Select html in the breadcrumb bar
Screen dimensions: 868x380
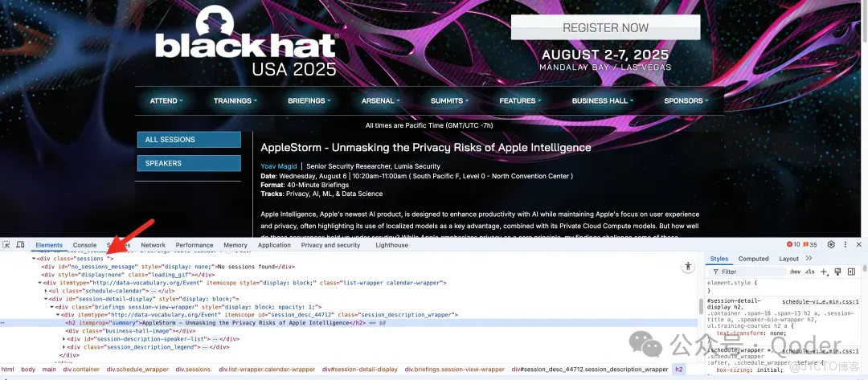8,369
